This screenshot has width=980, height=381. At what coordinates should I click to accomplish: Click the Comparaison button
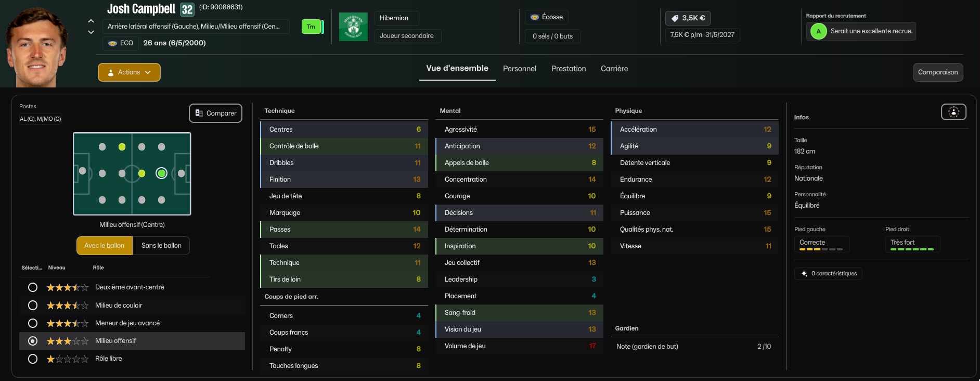click(937, 72)
